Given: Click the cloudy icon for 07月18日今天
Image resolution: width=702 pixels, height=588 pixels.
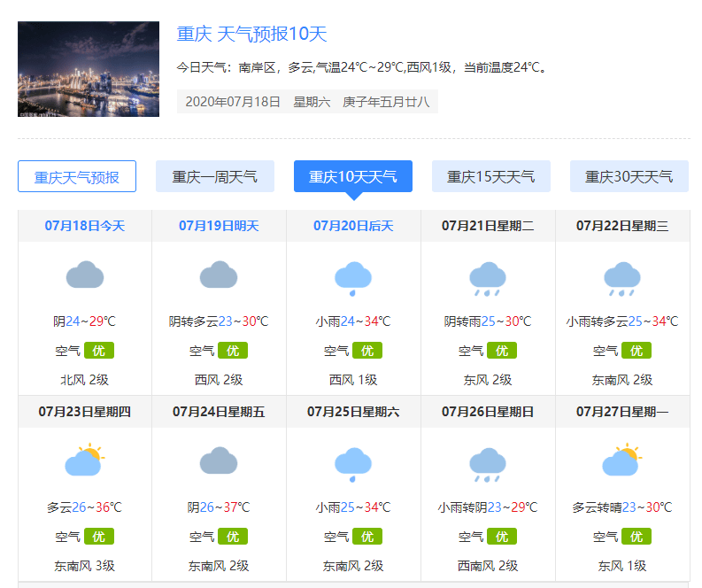Looking at the screenshot, I should point(85,276).
